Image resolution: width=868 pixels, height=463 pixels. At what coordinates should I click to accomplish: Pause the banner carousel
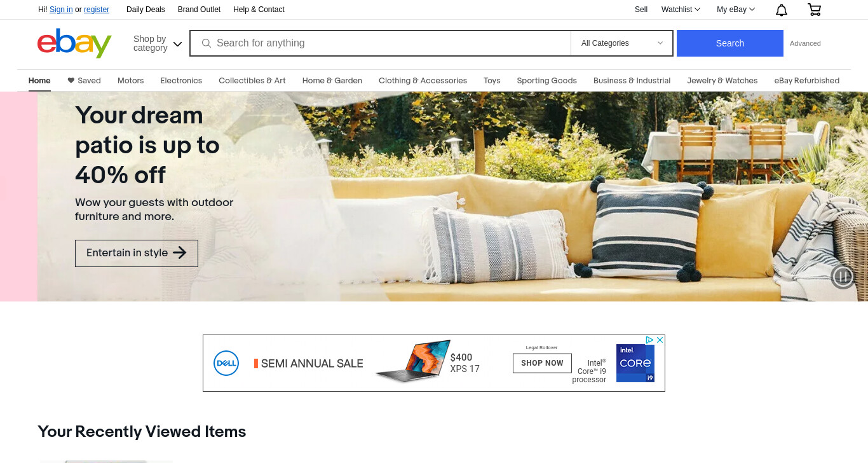point(843,277)
